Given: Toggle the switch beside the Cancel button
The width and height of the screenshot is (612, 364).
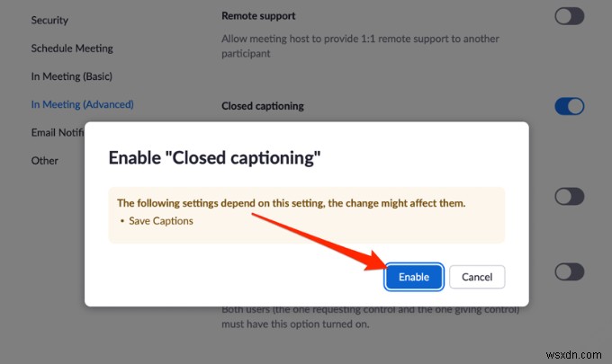Looking at the screenshot, I should (569, 271).
